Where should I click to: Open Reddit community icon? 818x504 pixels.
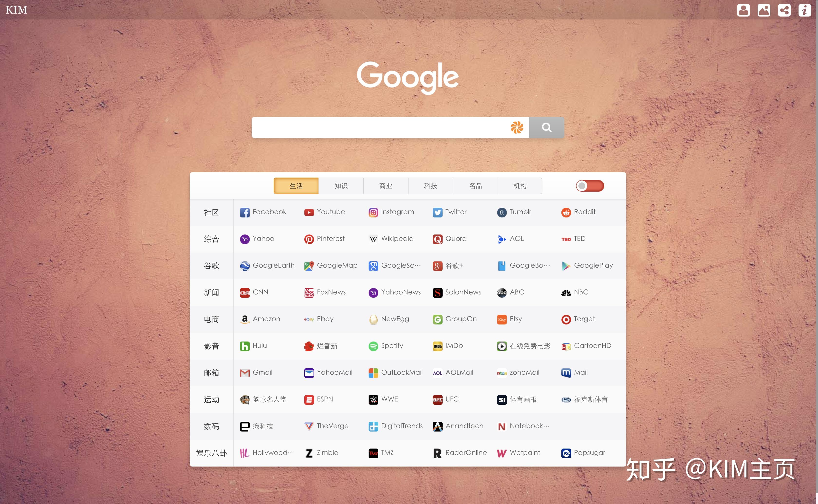(565, 211)
